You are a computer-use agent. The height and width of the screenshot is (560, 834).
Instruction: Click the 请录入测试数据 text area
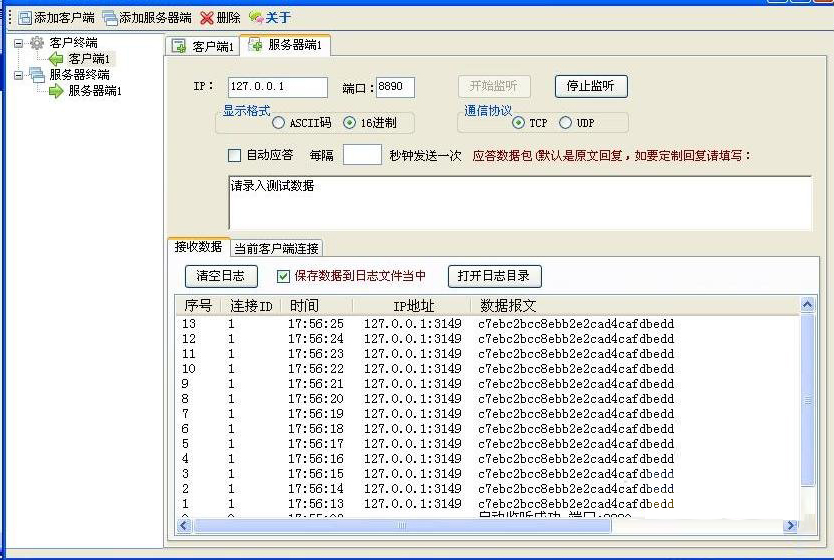pos(520,203)
